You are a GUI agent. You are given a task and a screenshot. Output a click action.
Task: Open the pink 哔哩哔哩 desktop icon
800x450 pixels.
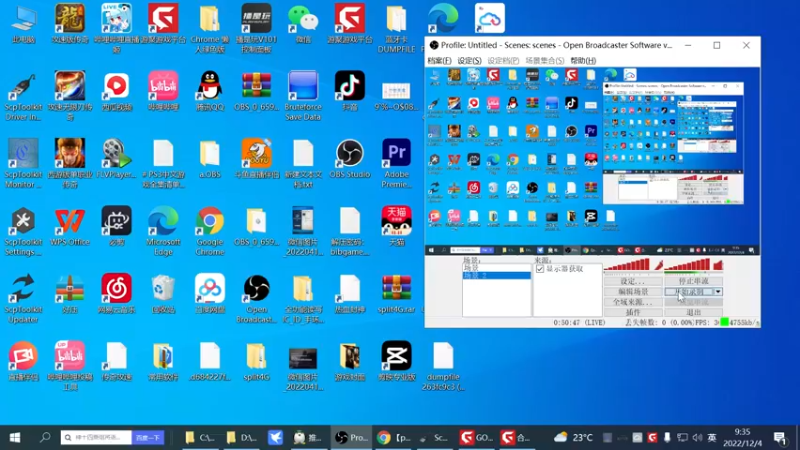coord(163,91)
